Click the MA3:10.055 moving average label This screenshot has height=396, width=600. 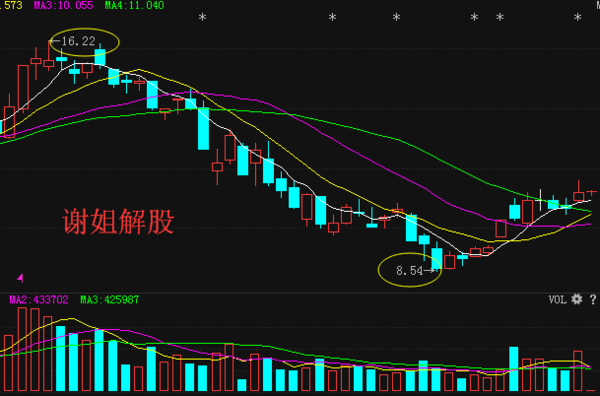point(64,5)
